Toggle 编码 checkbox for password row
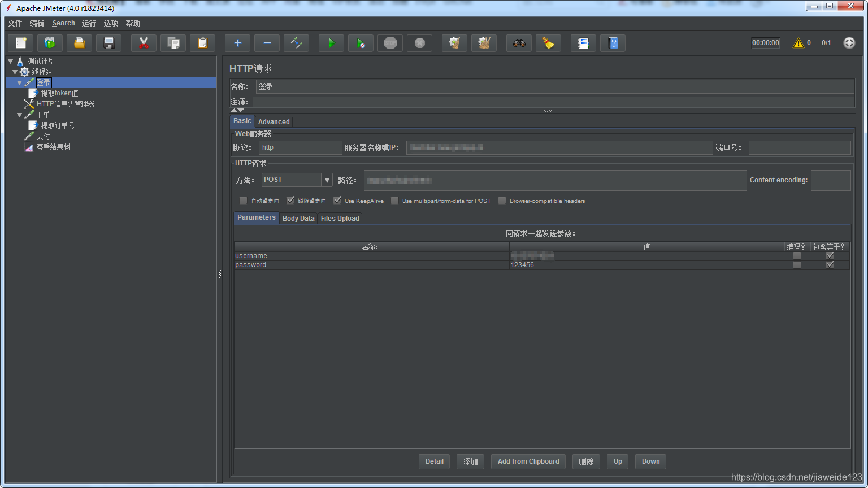The image size is (868, 488). pos(797,265)
